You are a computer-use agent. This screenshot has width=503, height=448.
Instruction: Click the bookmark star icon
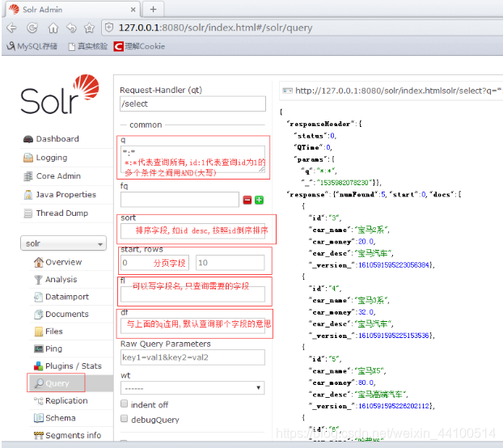[89, 28]
